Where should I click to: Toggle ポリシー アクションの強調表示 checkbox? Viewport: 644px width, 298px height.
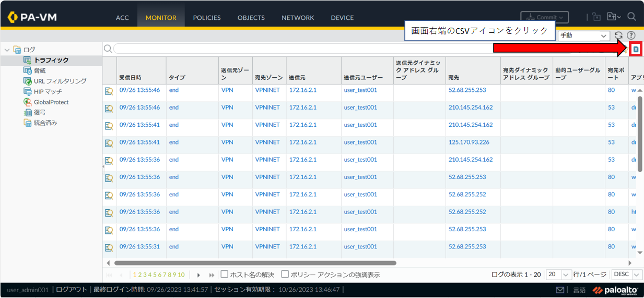tap(285, 275)
